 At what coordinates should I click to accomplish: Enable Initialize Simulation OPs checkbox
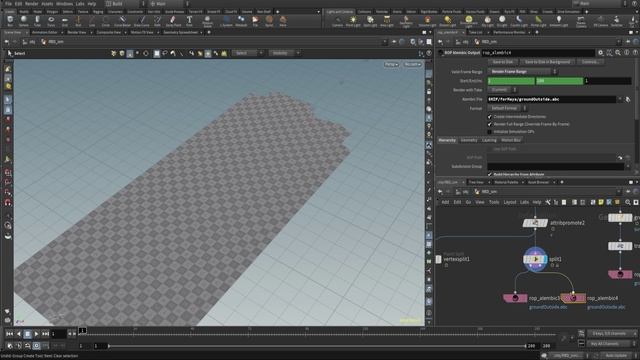click(490, 132)
